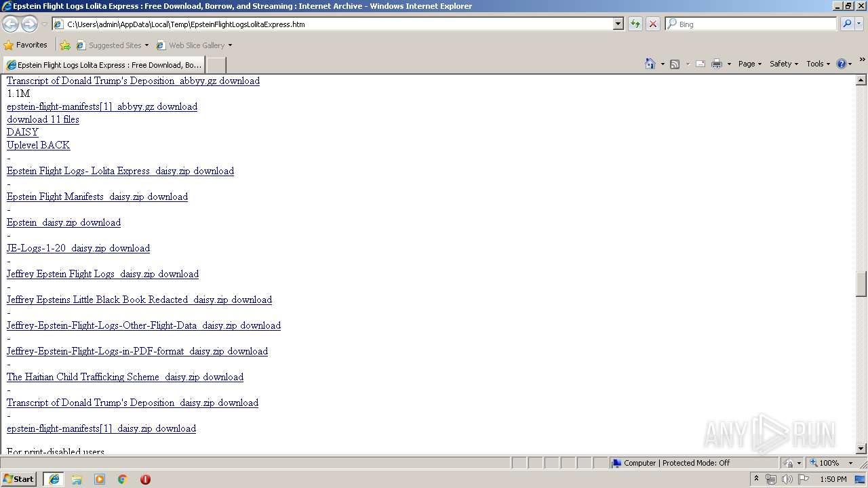Screen dimensions: 868x488
Task: Click the Help question mark icon
Action: click(842, 64)
